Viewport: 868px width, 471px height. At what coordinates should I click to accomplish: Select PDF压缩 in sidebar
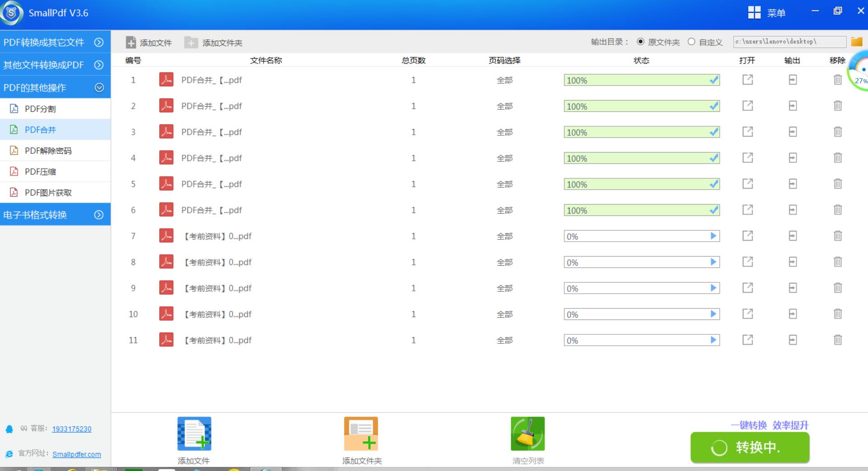click(55, 171)
